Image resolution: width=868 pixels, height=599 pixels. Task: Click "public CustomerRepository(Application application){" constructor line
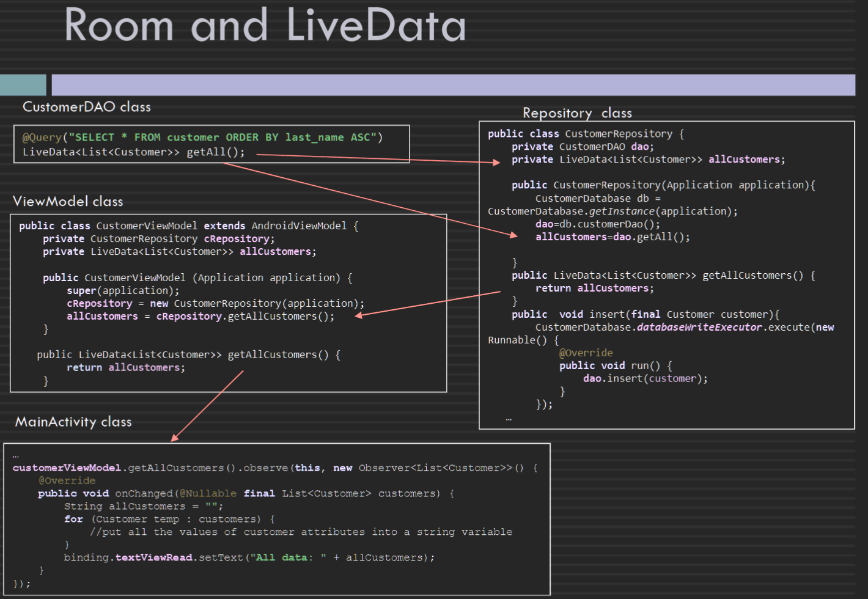tap(663, 185)
